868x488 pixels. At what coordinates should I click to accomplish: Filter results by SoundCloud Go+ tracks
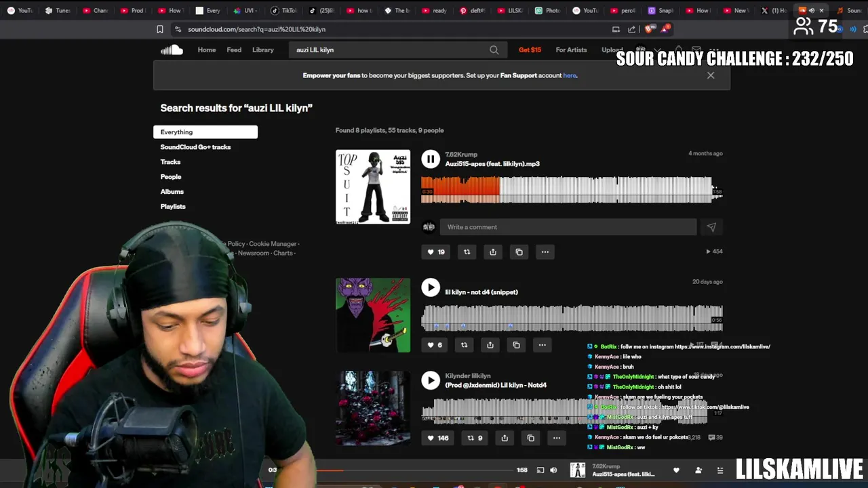pyautogui.click(x=195, y=147)
